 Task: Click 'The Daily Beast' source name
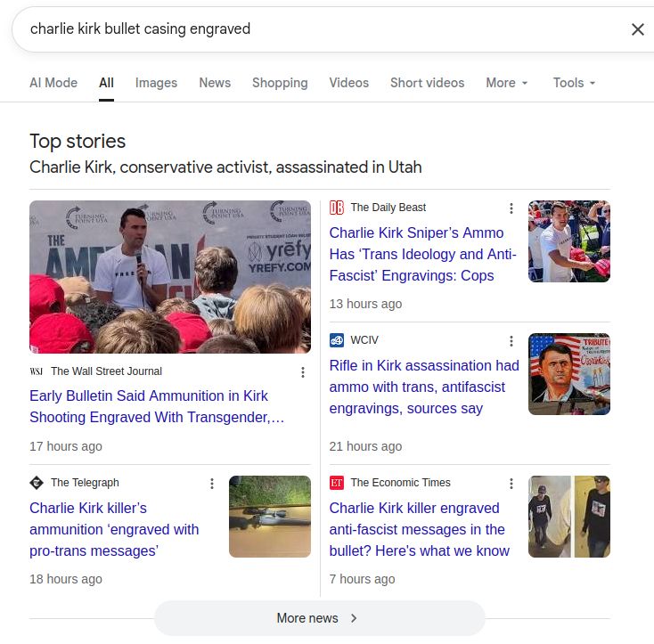tap(388, 208)
